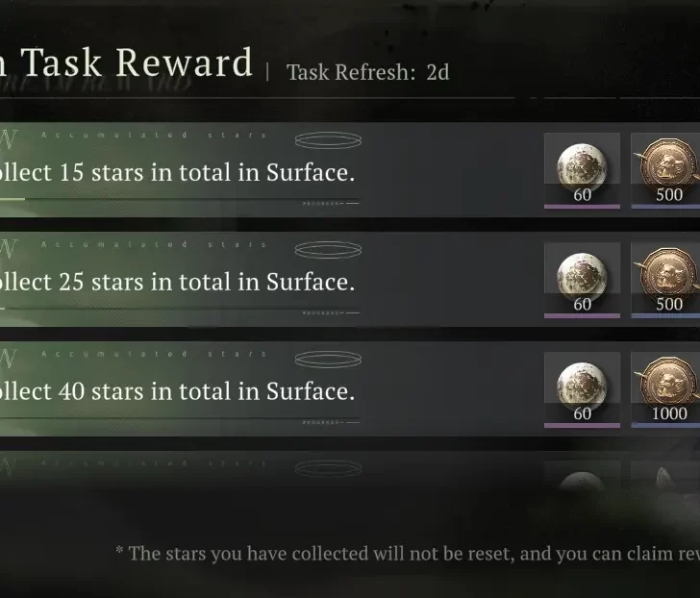Click the progress bar under 25 stars task
Image resolution: width=700 pixels, height=598 pixels.
(x=173, y=310)
